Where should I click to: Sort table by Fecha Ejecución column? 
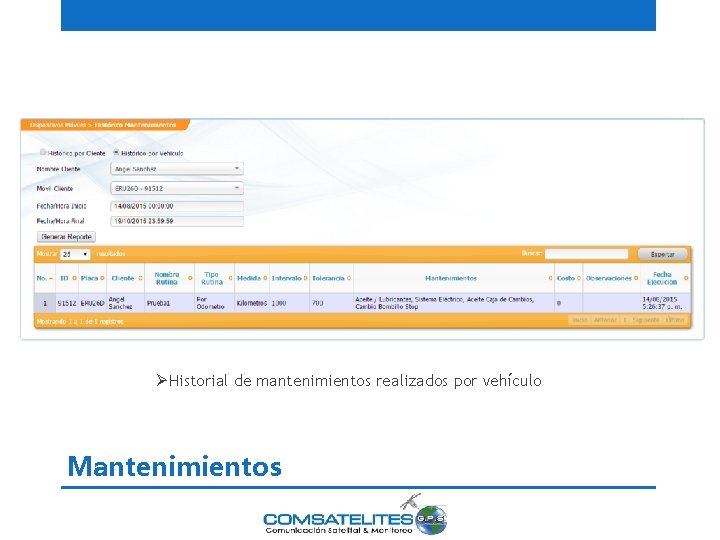click(x=665, y=278)
